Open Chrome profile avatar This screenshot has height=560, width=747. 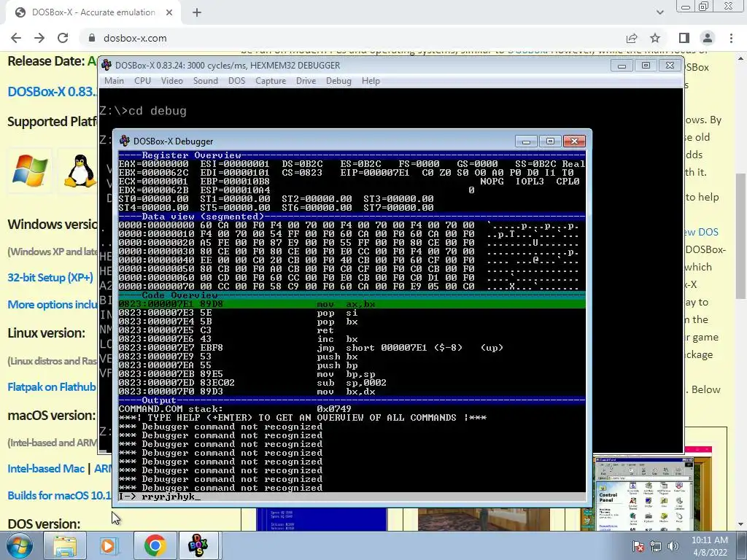pos(708,38)
